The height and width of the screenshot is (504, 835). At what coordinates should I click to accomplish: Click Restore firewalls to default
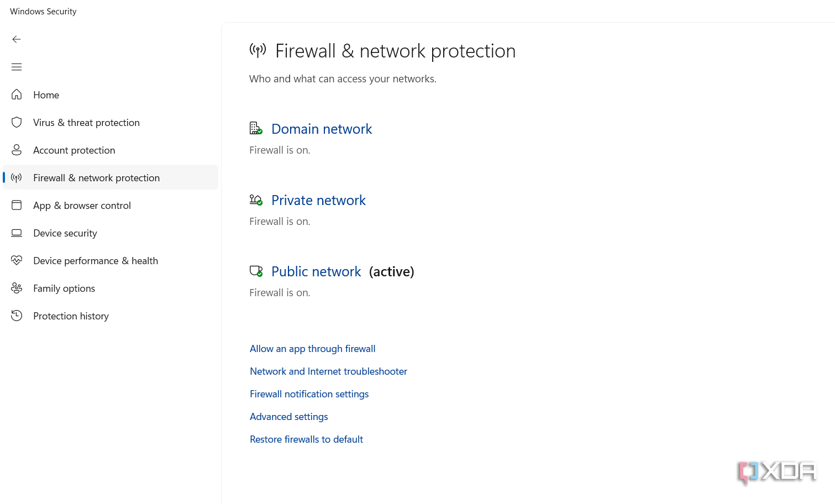click(x=306, y=439)
